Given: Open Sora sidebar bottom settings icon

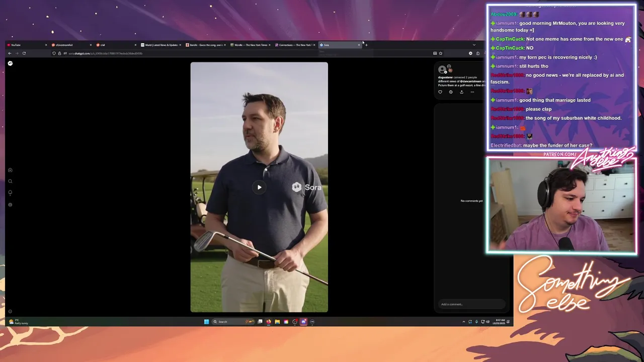Looking at the screenshot, I should [x=10, y=311].
